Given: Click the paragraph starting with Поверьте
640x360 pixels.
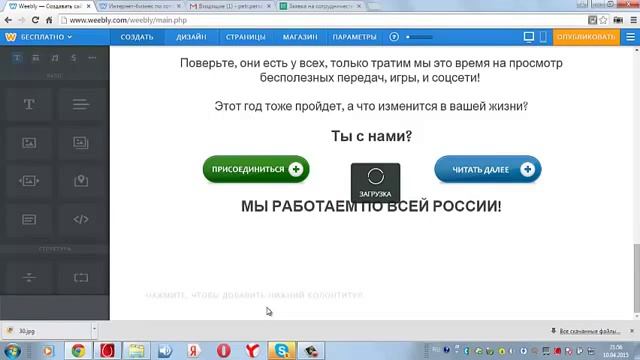Looking at the screenshot, I should pos(371,70).
